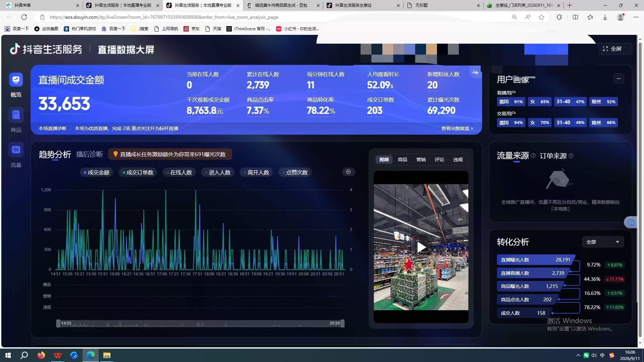This screenshot has width=644, height=362.
Task: Toggle the 点赞次数 chart series
Action: 295,173
